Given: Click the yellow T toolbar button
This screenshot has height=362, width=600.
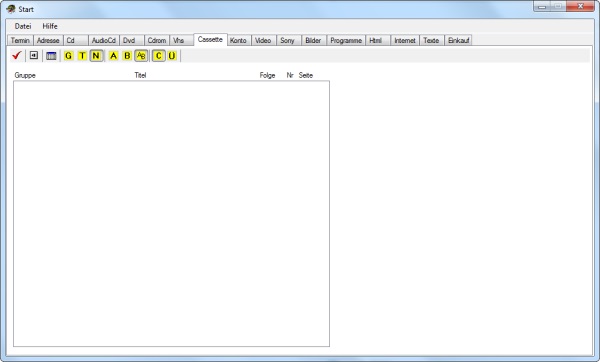Looking at the screenshot, I should coord(82,56).
